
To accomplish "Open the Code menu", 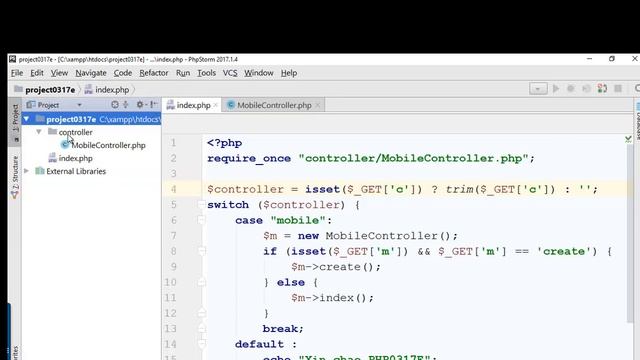I will (x=122, y=73).
